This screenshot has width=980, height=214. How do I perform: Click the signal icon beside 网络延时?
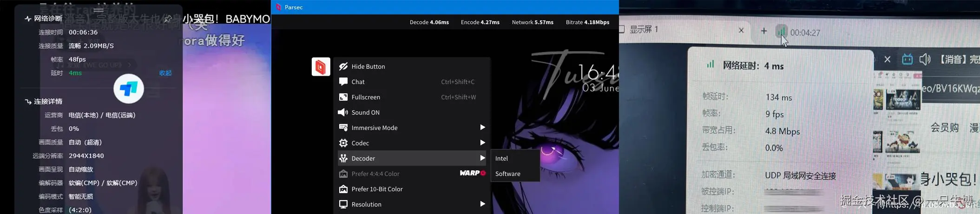710,65
